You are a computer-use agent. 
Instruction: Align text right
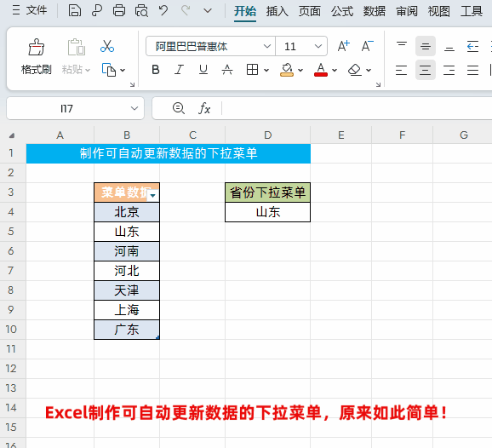pyautogui.click(x=449, y=70)
